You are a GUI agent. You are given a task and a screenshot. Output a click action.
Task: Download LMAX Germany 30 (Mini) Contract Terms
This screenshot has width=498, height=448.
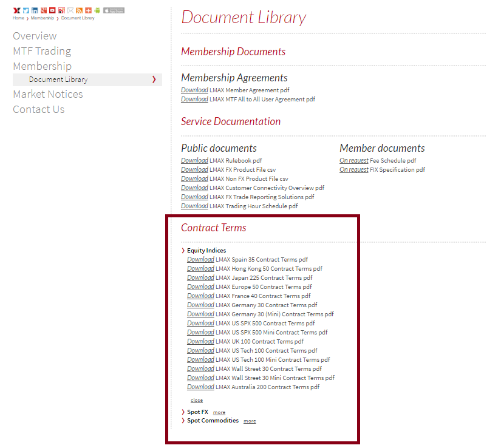coord(200,314)
